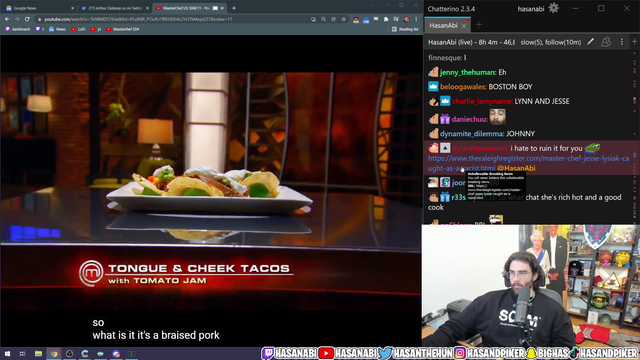This screenshot has height=360, width=640.
Task: Show the viewer list icon
Action: [x=606, y=42]
